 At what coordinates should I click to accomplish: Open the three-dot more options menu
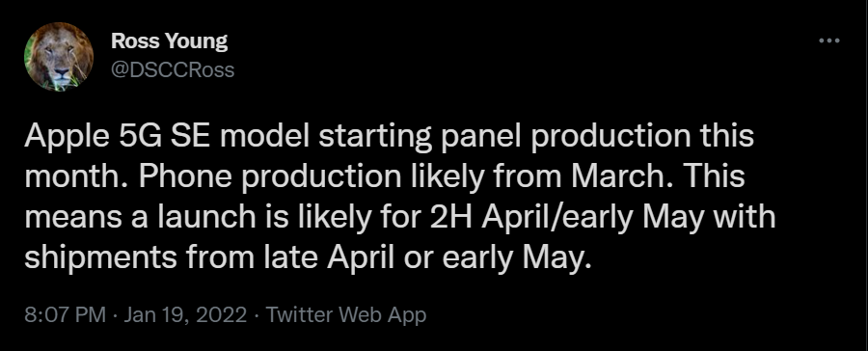tap(829, 40)
